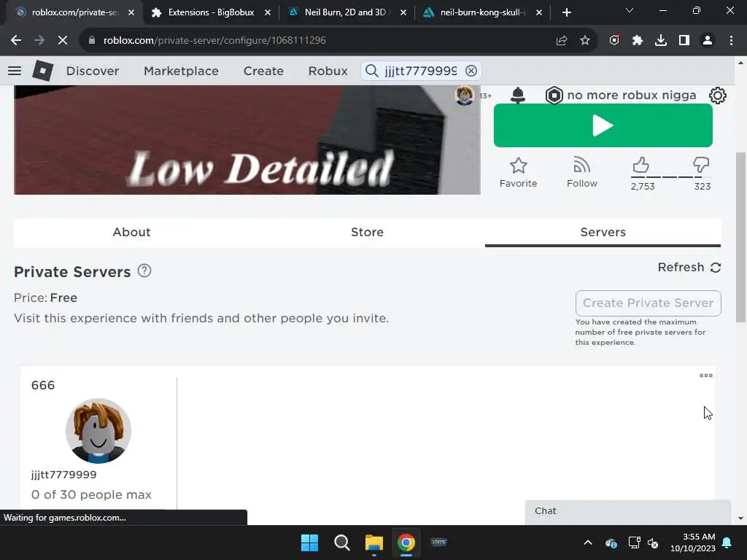Open the jjjtt7779999 profile link
This screenshot has width=747, height=560.
coord(64,475)
